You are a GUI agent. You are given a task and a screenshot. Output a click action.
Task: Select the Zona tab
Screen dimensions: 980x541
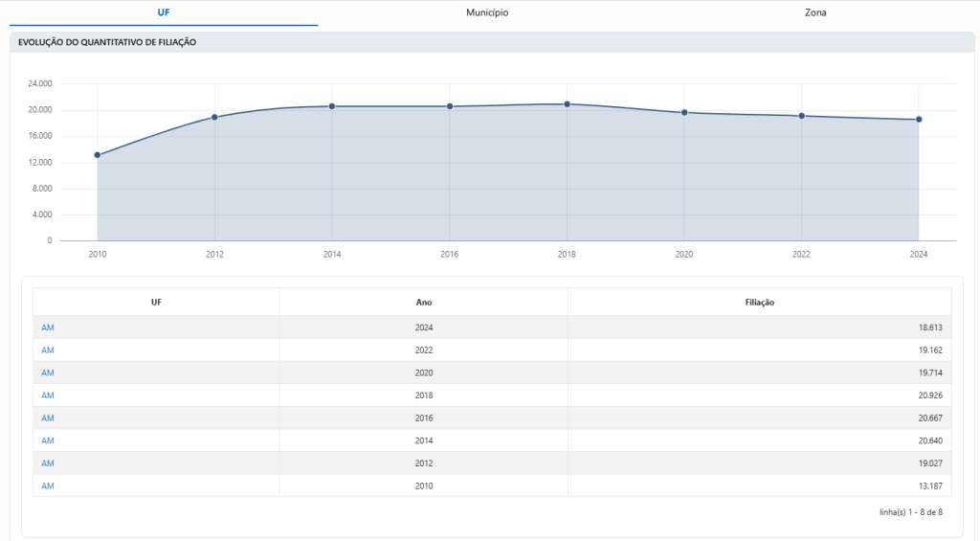tap(815, 12)
